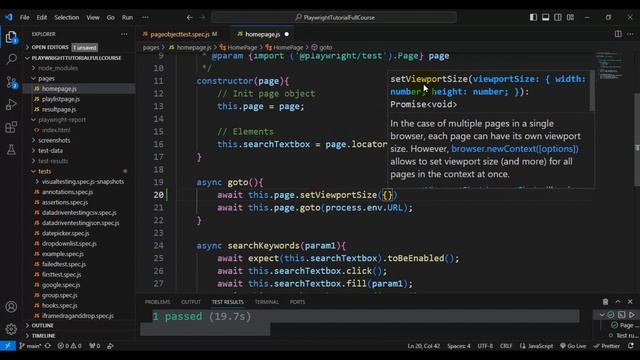Open editor more actions ellipsis
The image size is (640, 360).
coord(631,34)
